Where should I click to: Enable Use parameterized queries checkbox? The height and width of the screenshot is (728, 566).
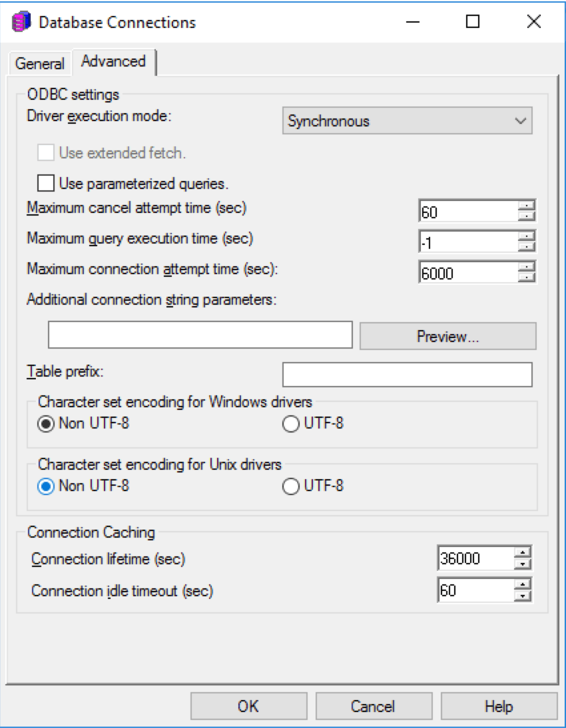pyautogui.click(x=47, y=182)
